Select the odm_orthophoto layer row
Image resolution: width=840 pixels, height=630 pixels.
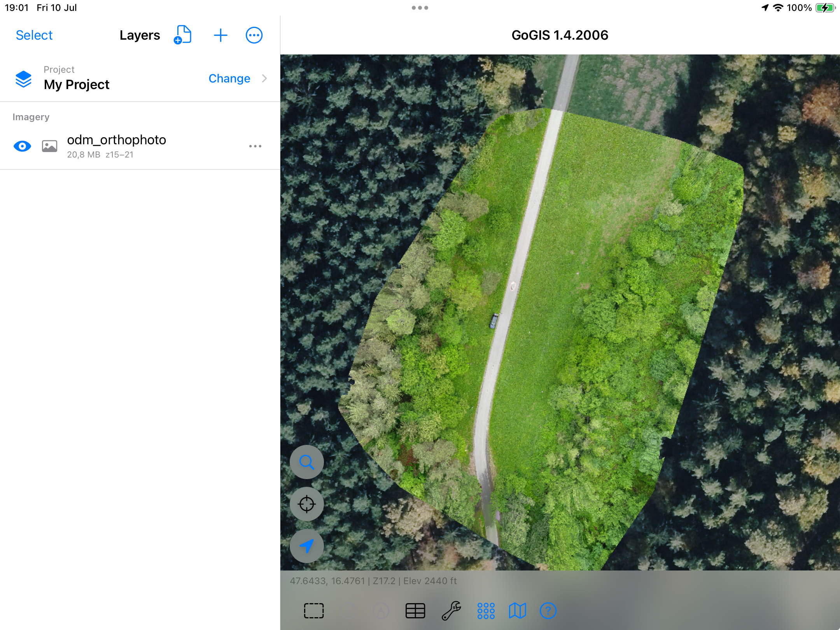tap(140, 146)
